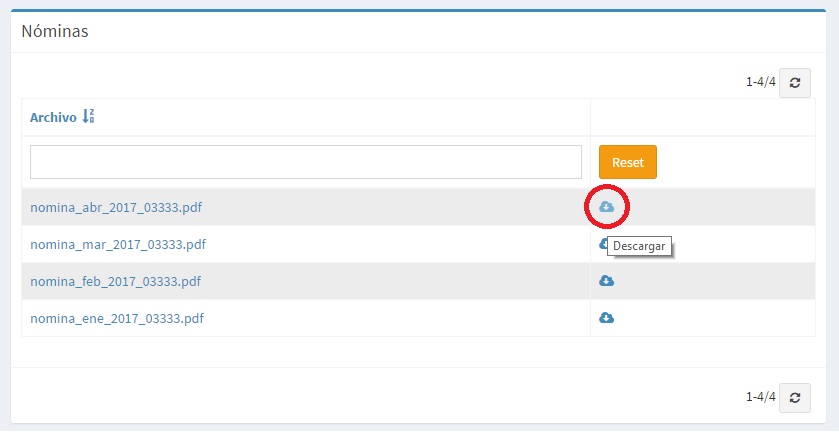Click the Archivo filter text box
Viewport: 839px width, 432px height.
click(x=305, y=162)
